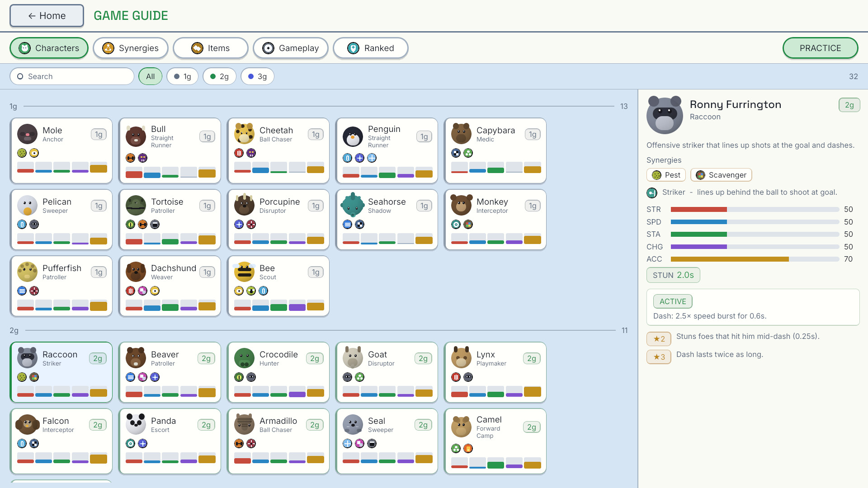Switch to the Synergies tab
868x488 pixels.
131,48
